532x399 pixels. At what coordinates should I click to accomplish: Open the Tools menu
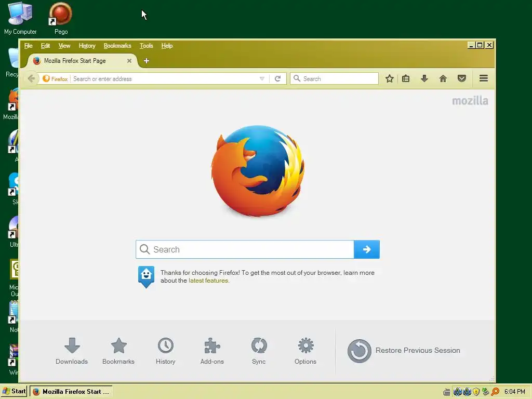146,46
